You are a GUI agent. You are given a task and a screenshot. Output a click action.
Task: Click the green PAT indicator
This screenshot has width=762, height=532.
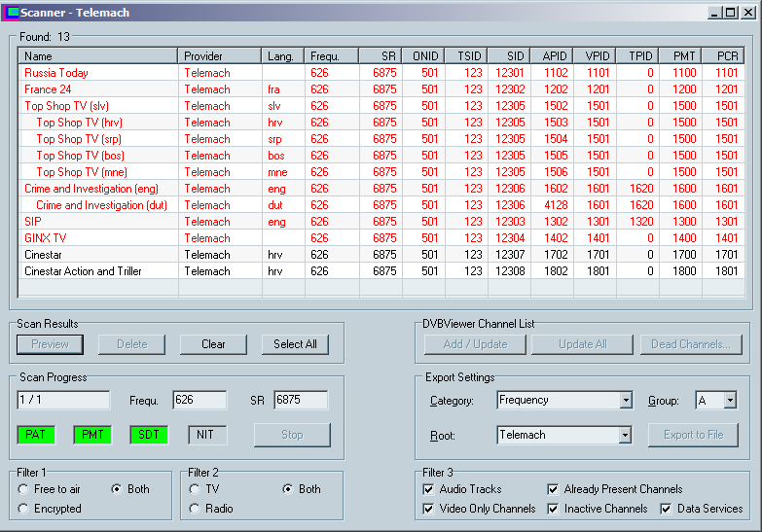click(x=35, y=435)
